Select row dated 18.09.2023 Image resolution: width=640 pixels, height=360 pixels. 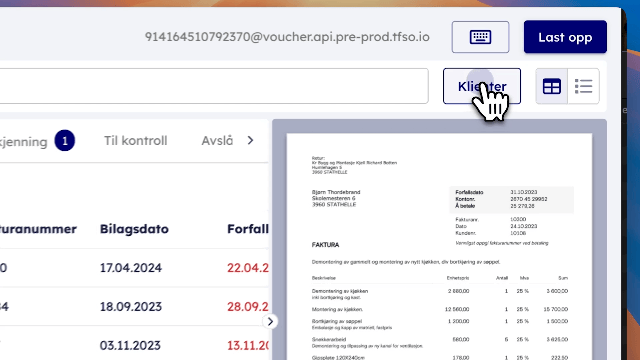(x=134, y=307)
